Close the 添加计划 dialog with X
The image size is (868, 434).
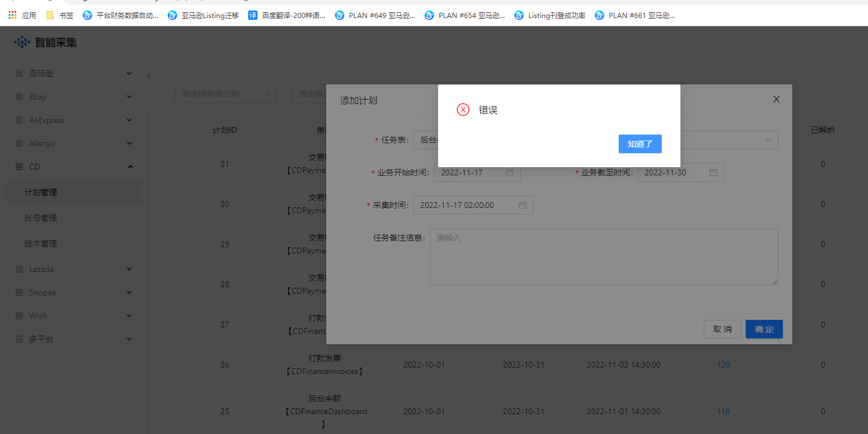(x=777, y=99)
